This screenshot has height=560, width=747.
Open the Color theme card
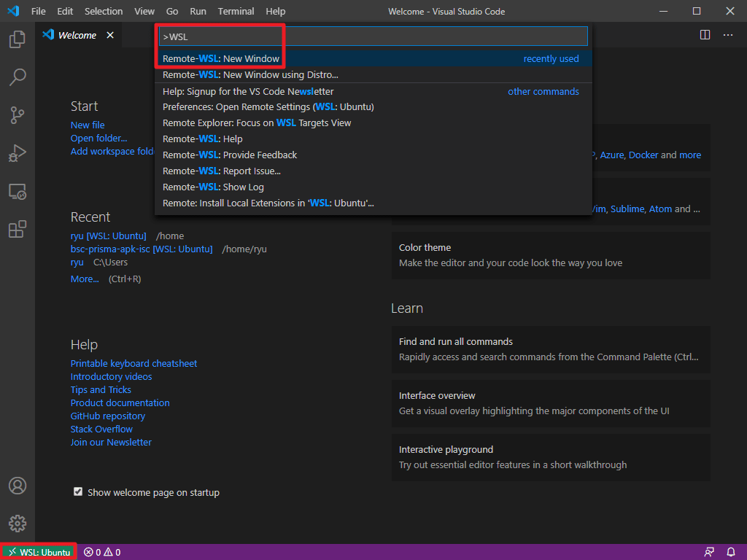coord(551,255)
